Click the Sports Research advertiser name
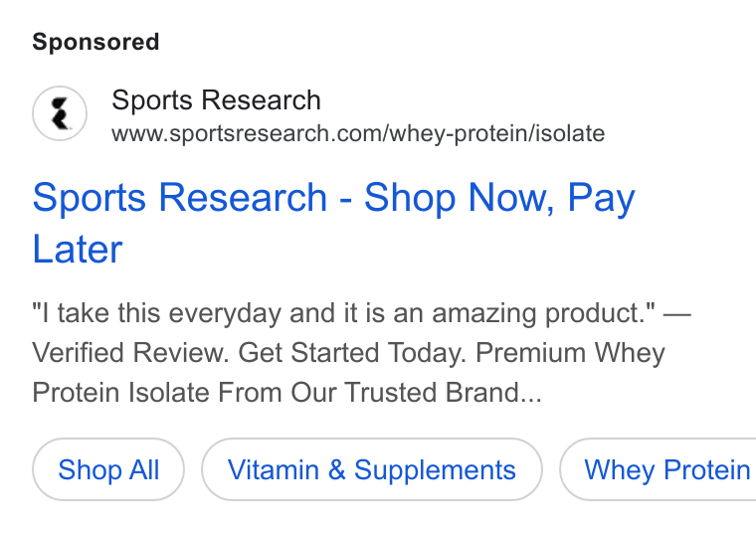The image size is (756, 533). 216,100
